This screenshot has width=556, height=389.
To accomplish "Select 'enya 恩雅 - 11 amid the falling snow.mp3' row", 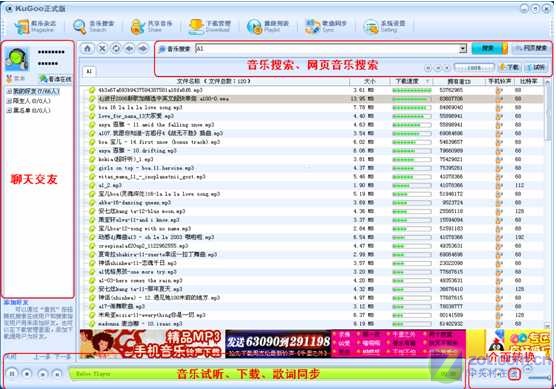I will point(312,124).
